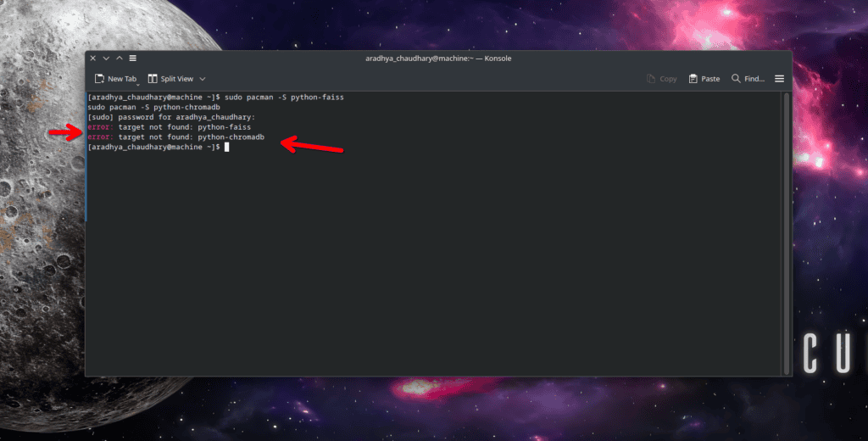Maximize Konsole with the up chevron
Viewport: 868px width, 441px height.
tap(120, 59)
